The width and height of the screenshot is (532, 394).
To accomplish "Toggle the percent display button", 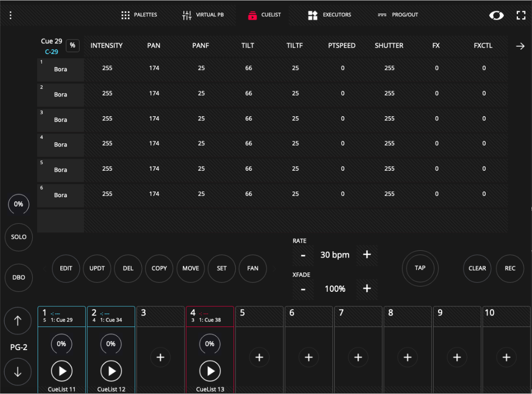I will 73,45.
